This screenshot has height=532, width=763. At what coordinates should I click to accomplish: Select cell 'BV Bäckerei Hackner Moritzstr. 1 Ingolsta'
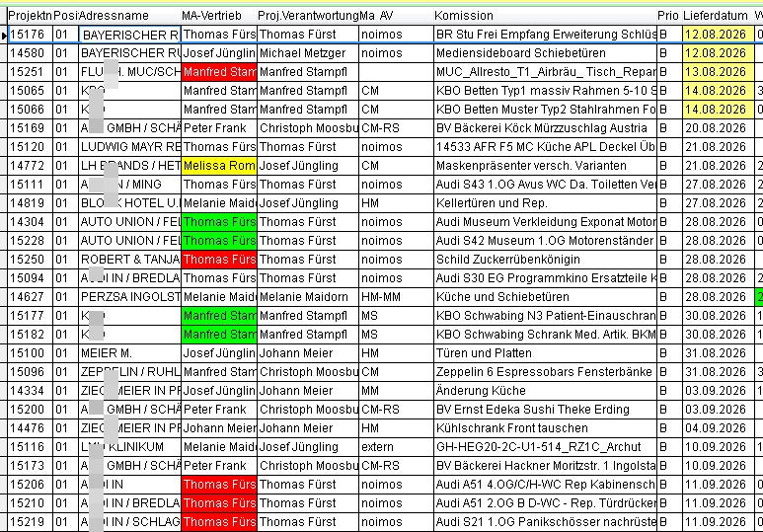[545, 465]
